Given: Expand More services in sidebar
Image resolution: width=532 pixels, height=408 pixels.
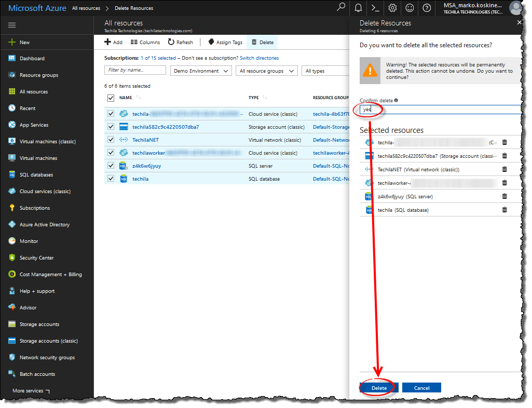Looking at the screenshot, I should pyautogui.click(x=31, y=391).
